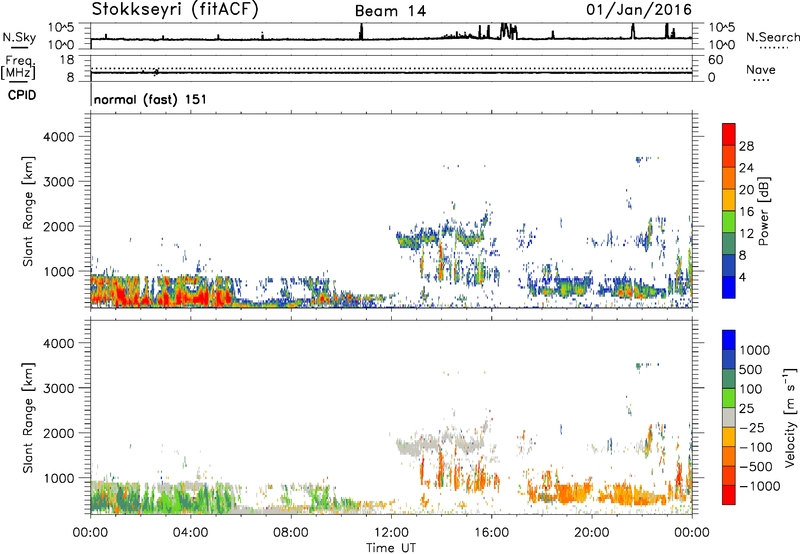800x554 pixels.
Task: Click the "12" label on the power colorbar
Action: coord(746,234)
